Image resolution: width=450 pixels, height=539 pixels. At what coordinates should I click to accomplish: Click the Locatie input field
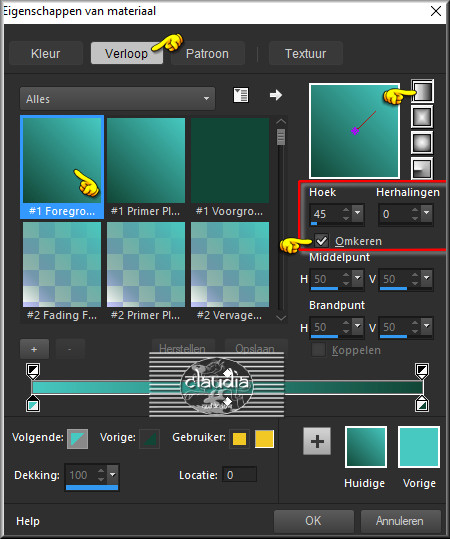click(239, 475)
